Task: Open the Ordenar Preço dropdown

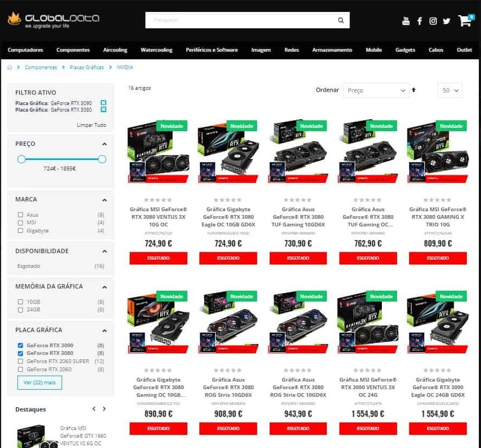Action: click(x=376, y=90)
